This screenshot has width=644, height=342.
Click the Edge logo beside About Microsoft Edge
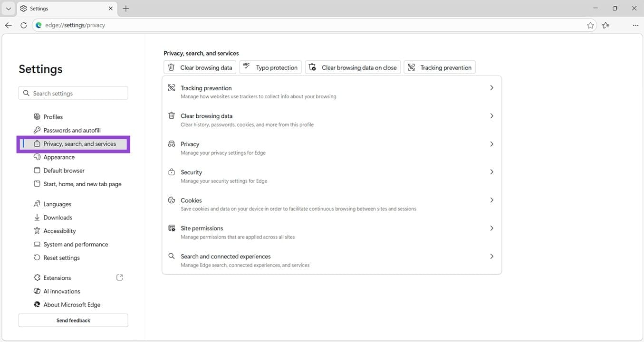pos(37,304)
